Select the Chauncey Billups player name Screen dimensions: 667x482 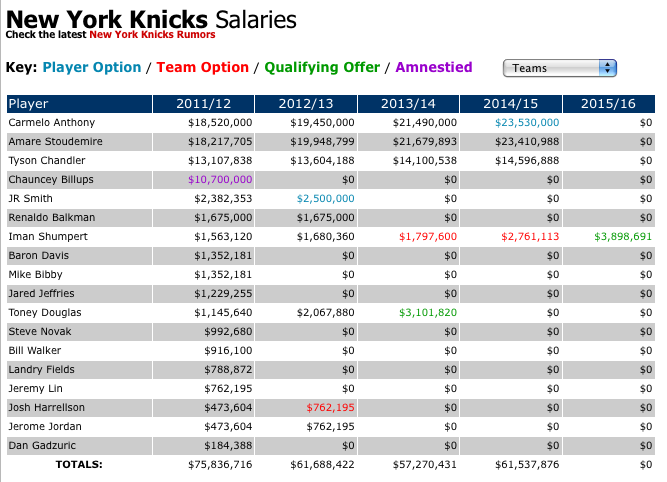(51, 180)
